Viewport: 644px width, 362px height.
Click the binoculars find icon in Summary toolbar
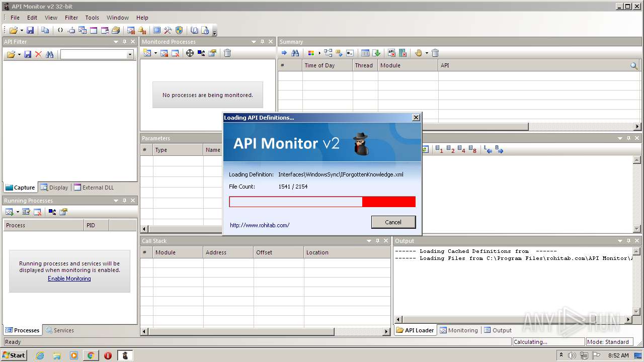[x=295, y=53]
